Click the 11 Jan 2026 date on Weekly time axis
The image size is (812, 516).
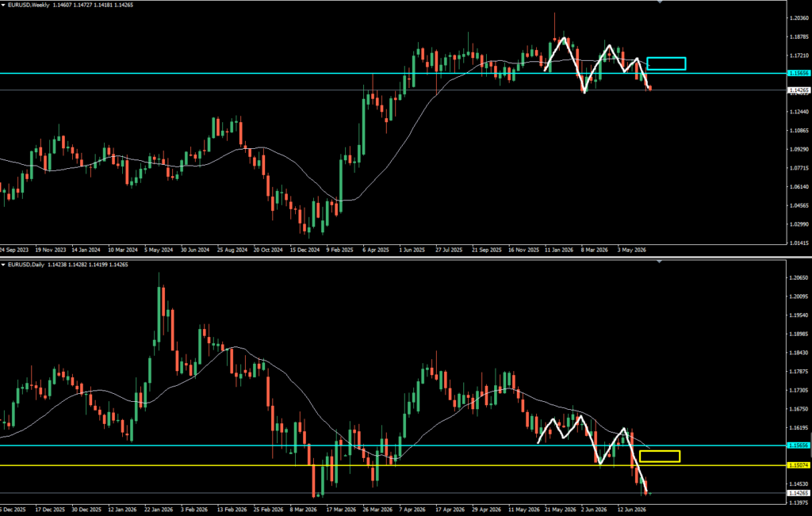click(559, 250)
